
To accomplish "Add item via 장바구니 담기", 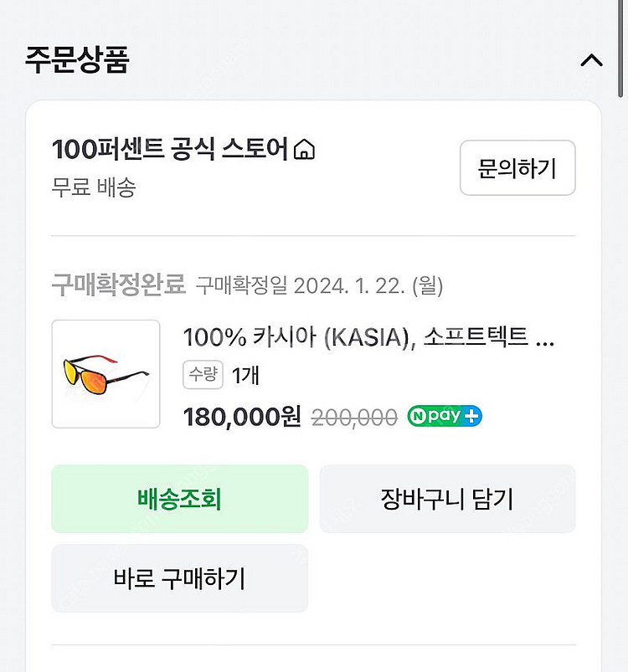I will tap(447, 500).
